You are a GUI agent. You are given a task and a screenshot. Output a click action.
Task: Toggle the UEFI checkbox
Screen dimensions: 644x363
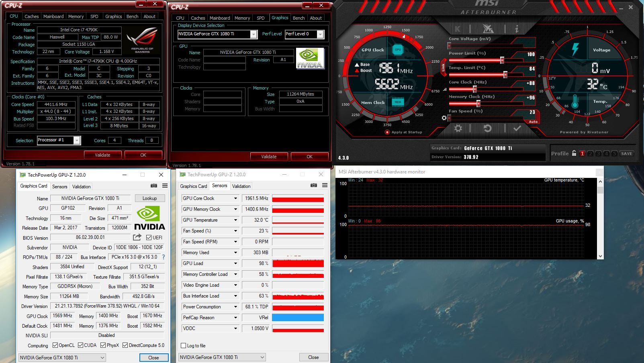[x=149, y=237]
